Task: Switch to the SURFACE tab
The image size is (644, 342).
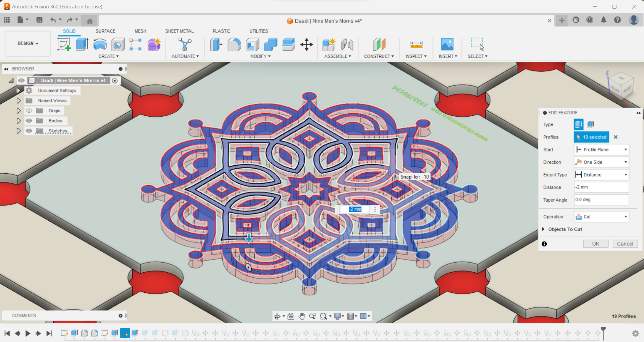Action: (105, 31)
